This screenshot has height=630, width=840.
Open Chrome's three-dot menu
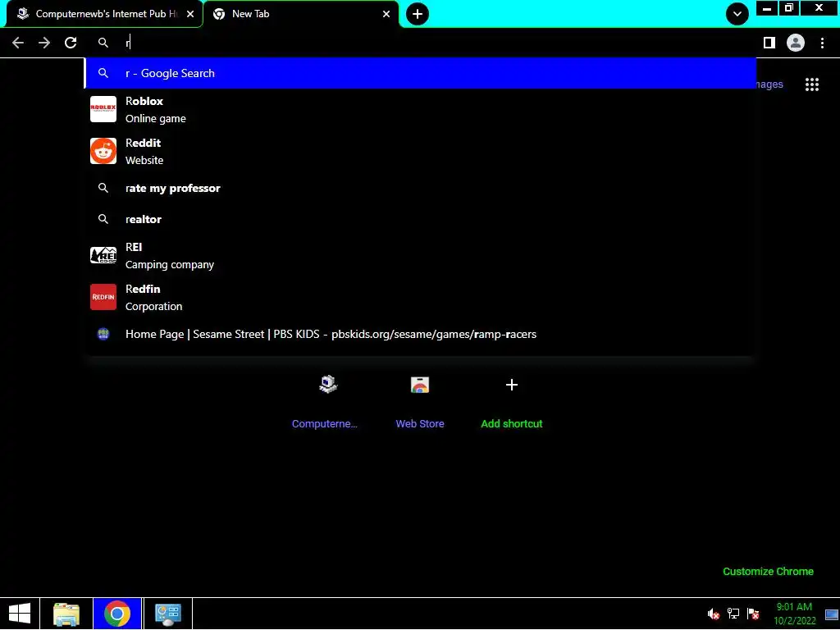click(x=822, y=43)
